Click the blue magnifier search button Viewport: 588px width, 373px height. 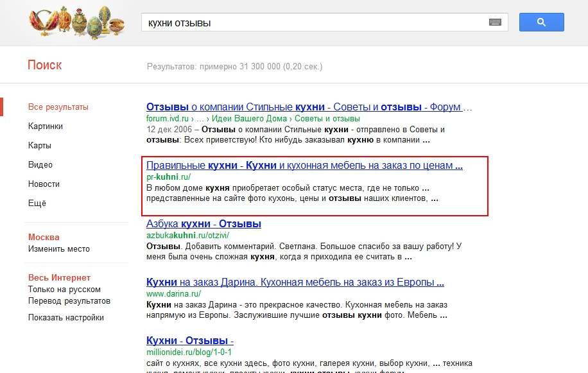tap(542, 22)
